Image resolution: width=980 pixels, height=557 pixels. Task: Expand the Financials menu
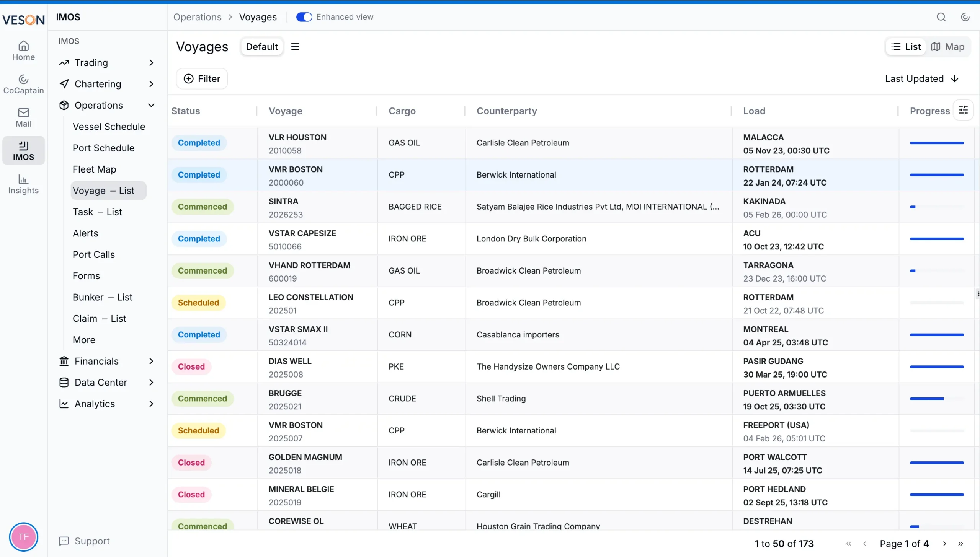click(151, 361)
